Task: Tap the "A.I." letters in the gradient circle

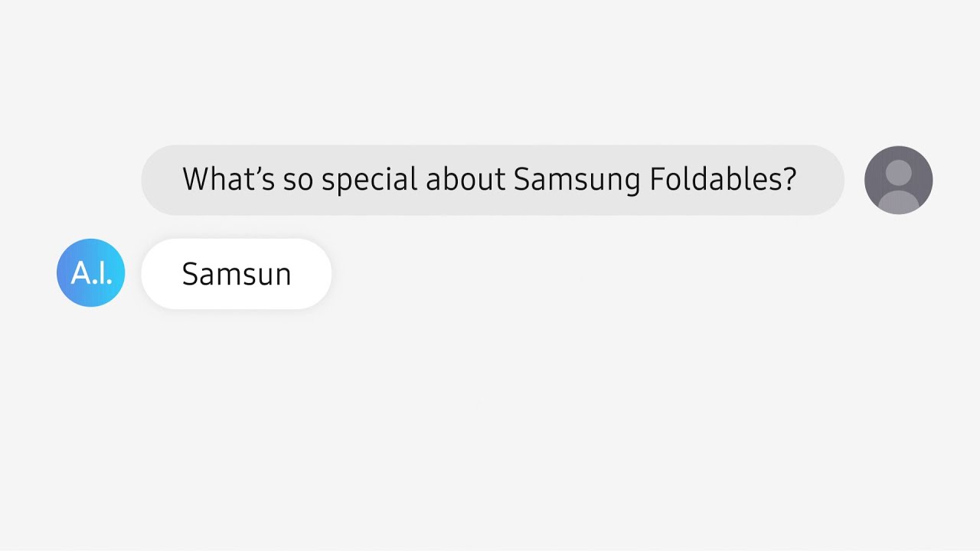Action: point(90,273)
